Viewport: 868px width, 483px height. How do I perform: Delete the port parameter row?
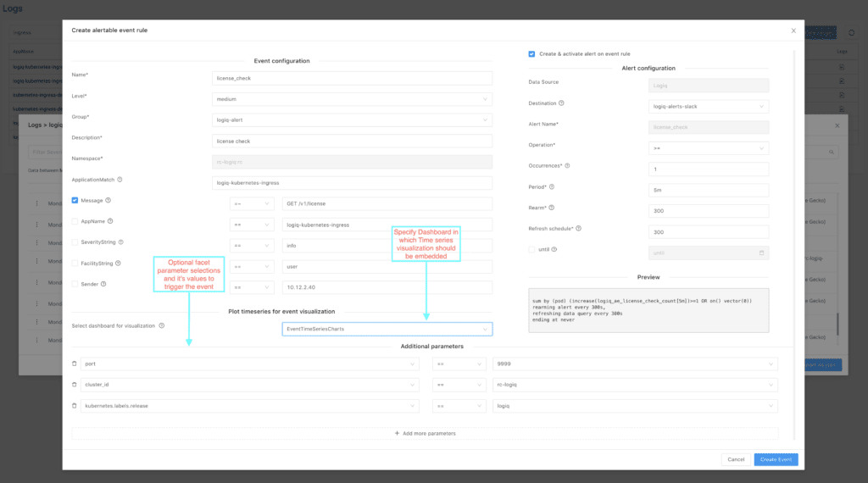pyautogui.click(x=75, y=364)
